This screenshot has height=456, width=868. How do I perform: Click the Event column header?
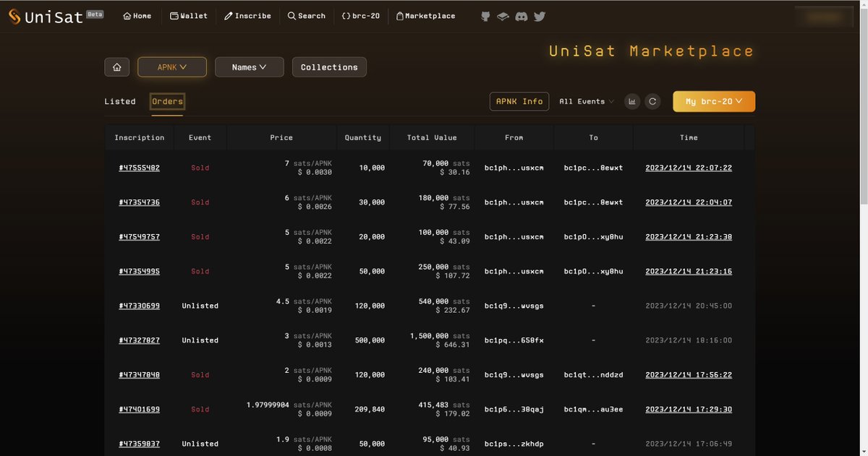click(x=200, y=137)
